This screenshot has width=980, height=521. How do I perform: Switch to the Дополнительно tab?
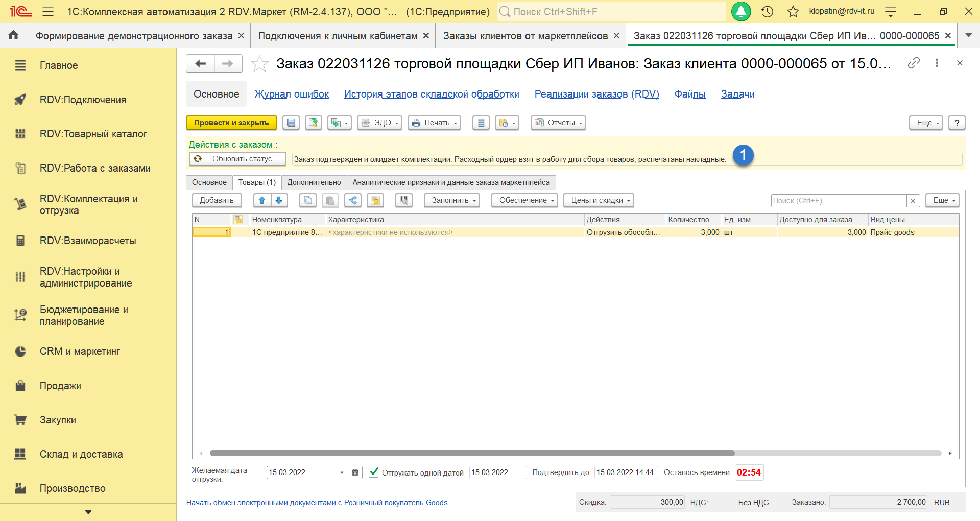tap(314, 182)
